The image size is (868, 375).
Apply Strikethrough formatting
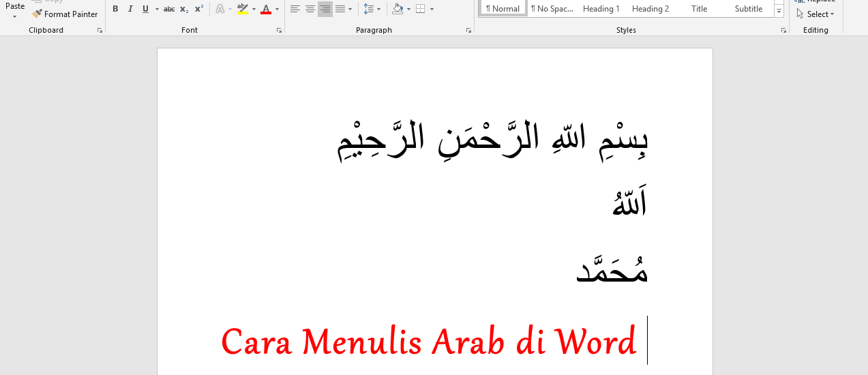coord(169,9)
